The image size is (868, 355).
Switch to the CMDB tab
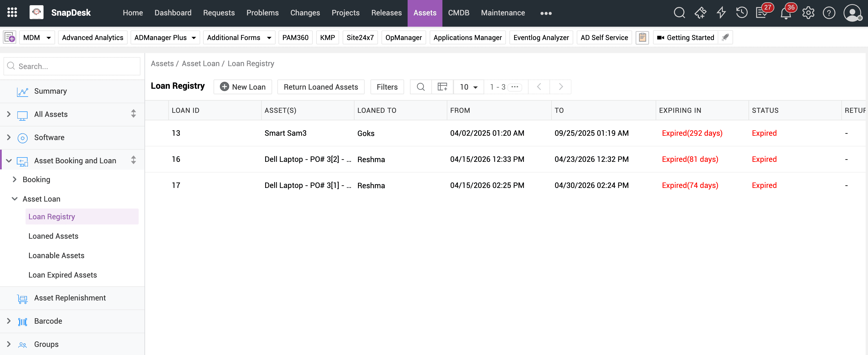[458, 13]
